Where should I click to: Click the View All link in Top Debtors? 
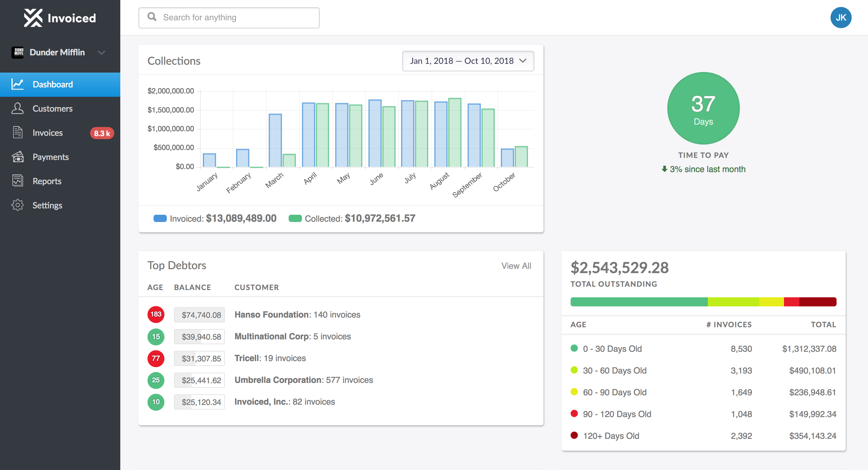pos(516,266)
